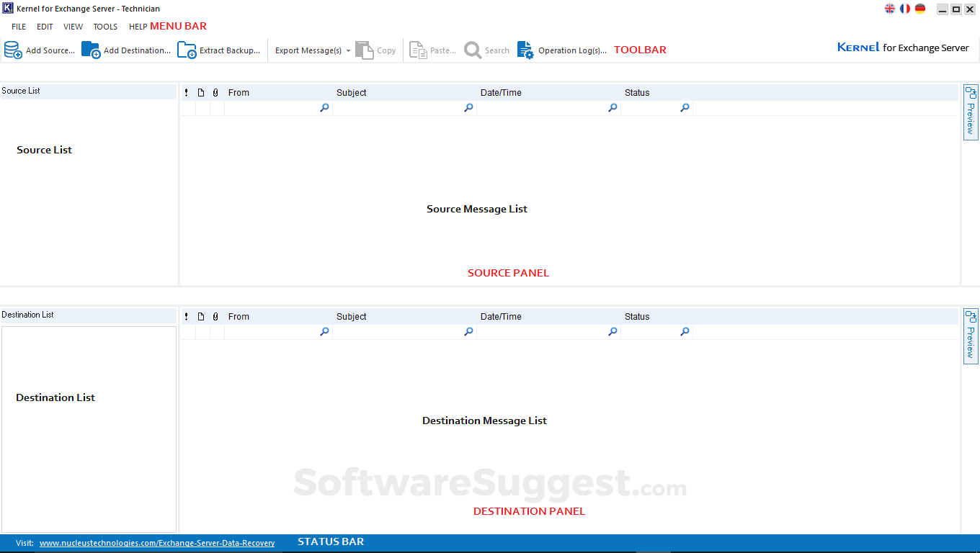This screenshot has width=980, height=553.
Task: Click source From filter search icon
Action: point(324,108)
